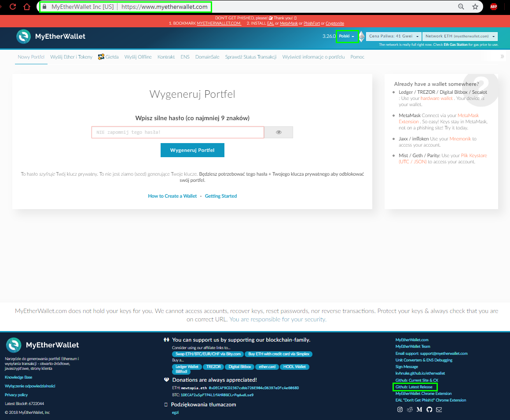This screenshot has height=420, width=510.
Task: Focus the password input field
Action: pyautogui.click(x=178, y=132)
